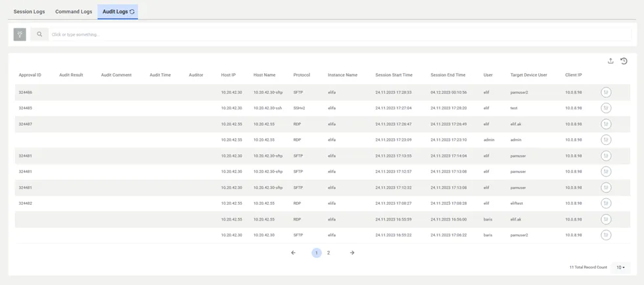644x285 pixels.
Task: Sort by Host IP column header
Action: (229, 75)
